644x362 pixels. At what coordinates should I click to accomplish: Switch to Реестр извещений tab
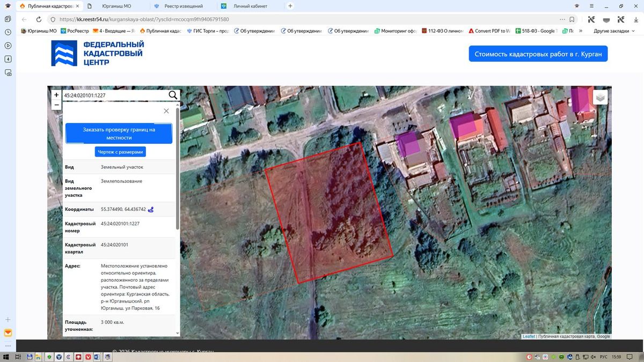(182, 6)
